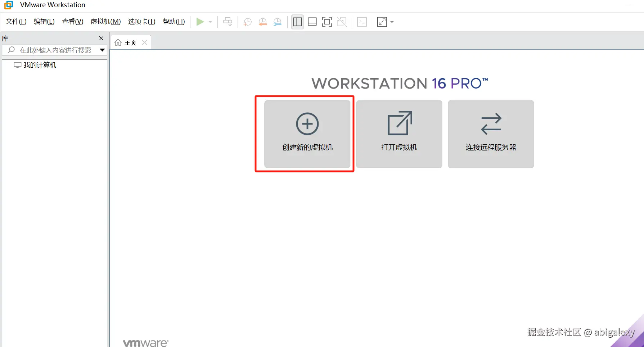644x347 pixels.
Task: Click the Unity mode toolbar icon
Action: click(342, 22)
